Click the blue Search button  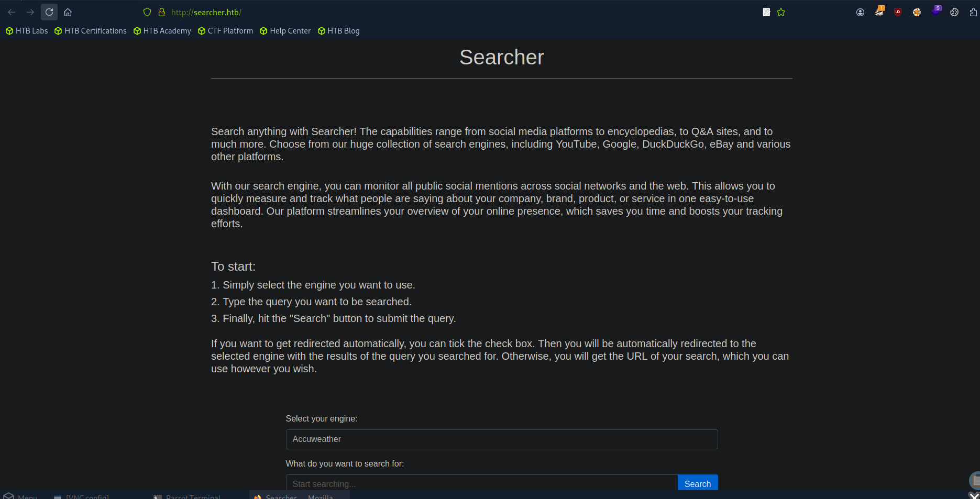pyautogui.click(x=698, y=483)
